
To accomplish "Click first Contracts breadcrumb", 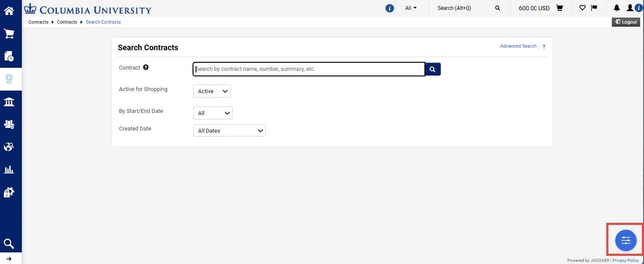I will pyautogui.click(x=38, y=22).
